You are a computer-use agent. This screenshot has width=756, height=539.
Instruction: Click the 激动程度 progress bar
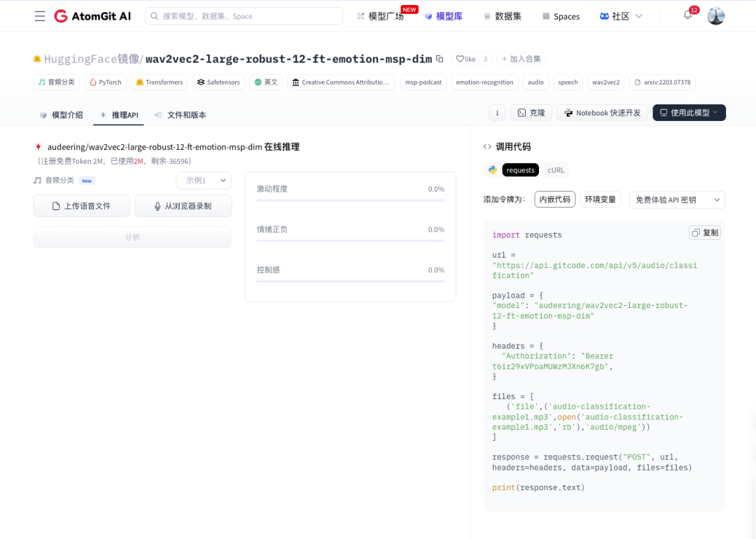click(x=351, y=200)
